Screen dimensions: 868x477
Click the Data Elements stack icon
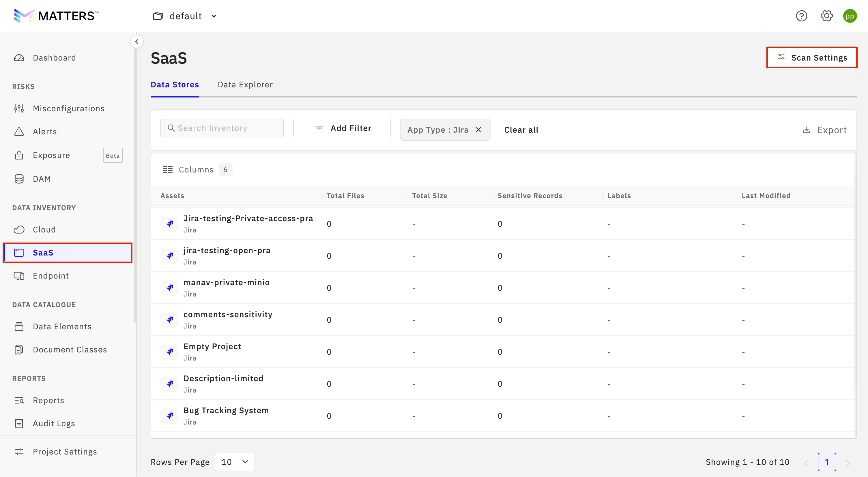[x=19, y=326]
